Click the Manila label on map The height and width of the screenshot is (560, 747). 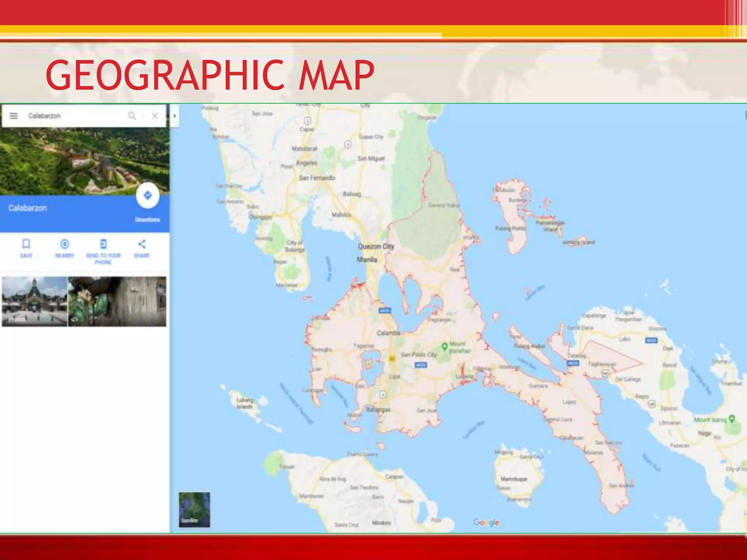(x=367, y=260)
